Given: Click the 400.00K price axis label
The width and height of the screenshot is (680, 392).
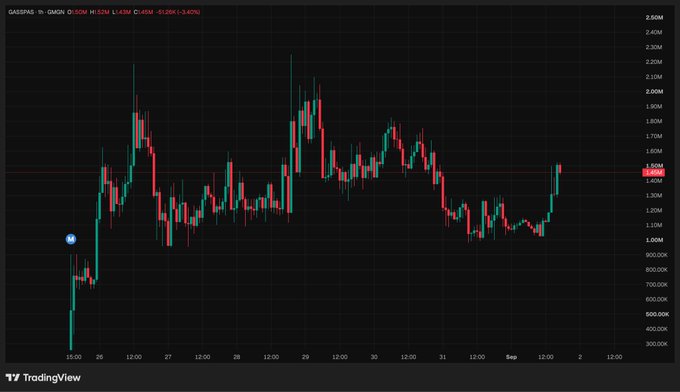Looking at the screenshot, I should (657, 329).
